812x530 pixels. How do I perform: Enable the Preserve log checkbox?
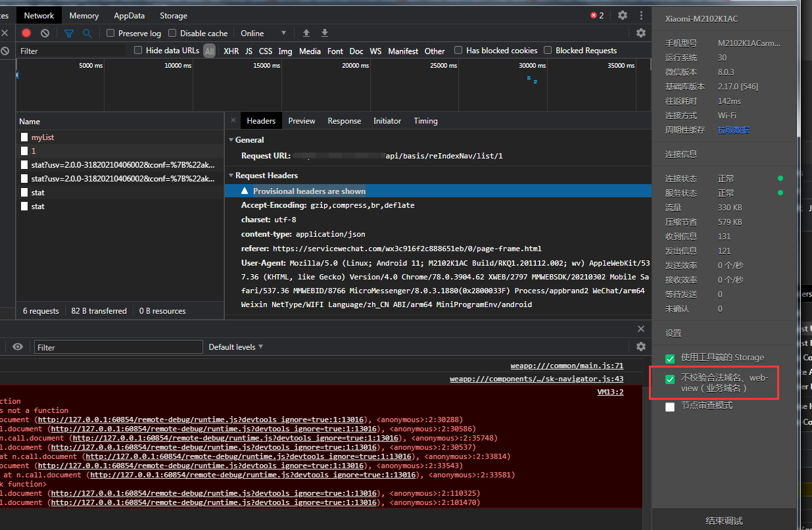coord(110,33)
